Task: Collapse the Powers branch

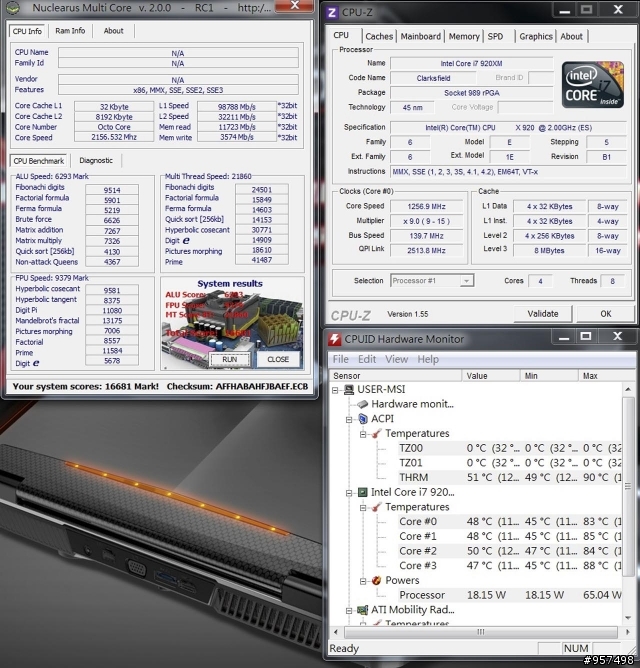Action: [363, 581]
